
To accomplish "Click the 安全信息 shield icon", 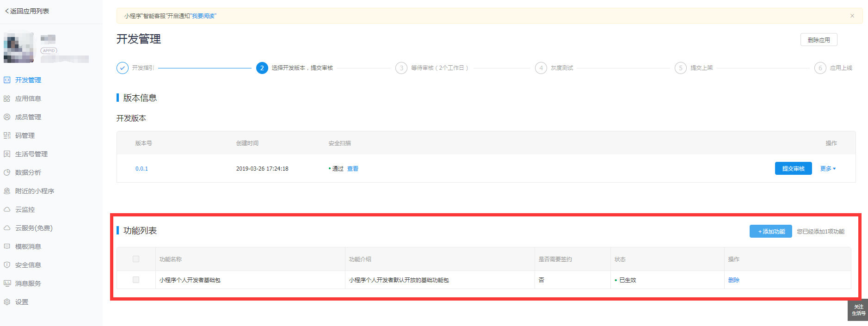I will [7, 265].
